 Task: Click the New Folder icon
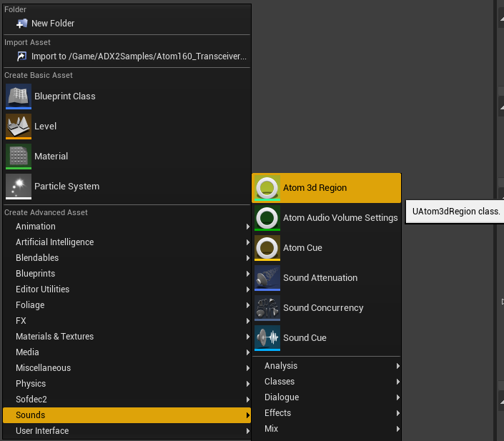22,24
